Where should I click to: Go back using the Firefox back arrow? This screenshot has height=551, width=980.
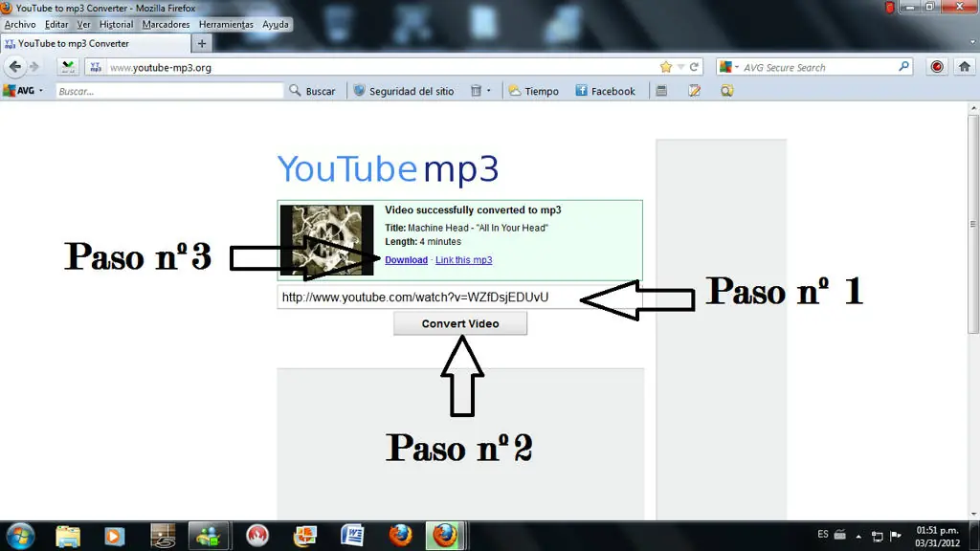tap(15, 66)
